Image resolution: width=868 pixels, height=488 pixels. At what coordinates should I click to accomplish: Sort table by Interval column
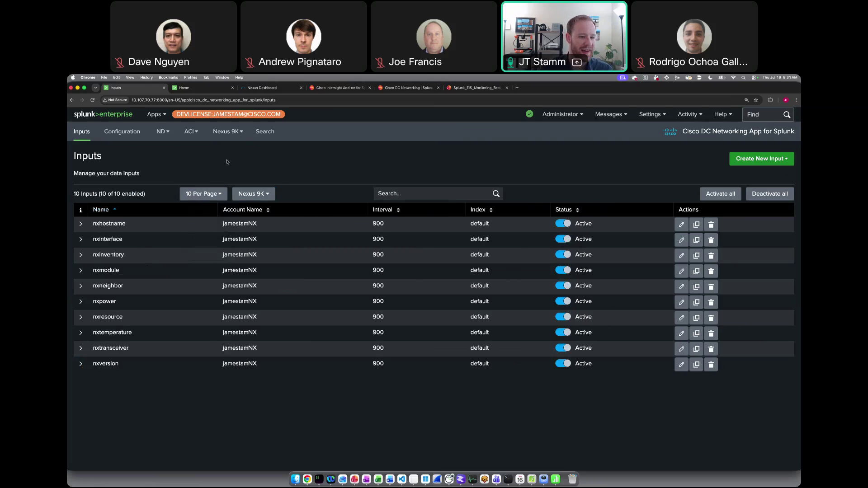tap(386, 210)
